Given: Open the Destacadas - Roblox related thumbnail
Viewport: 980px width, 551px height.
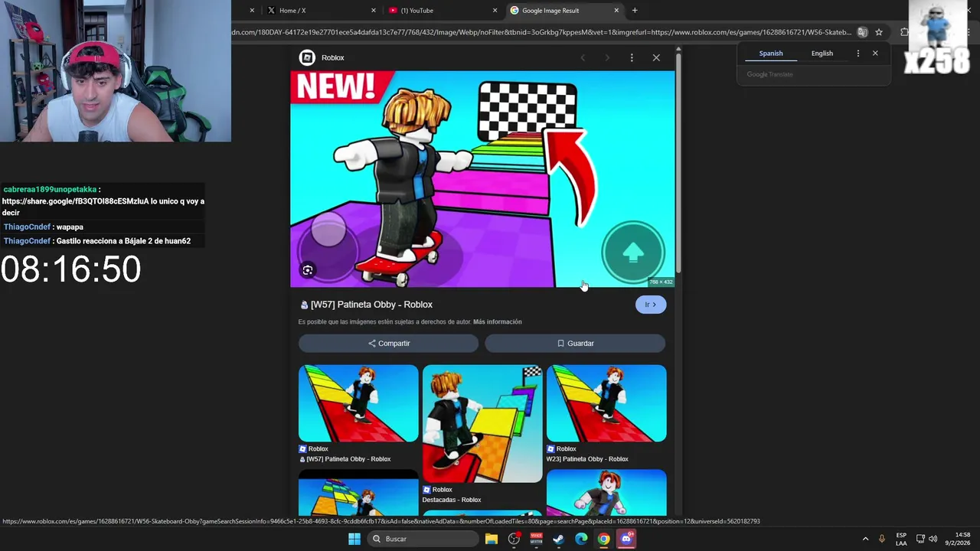Looking at the screenshot, I should tap(482, 423).
